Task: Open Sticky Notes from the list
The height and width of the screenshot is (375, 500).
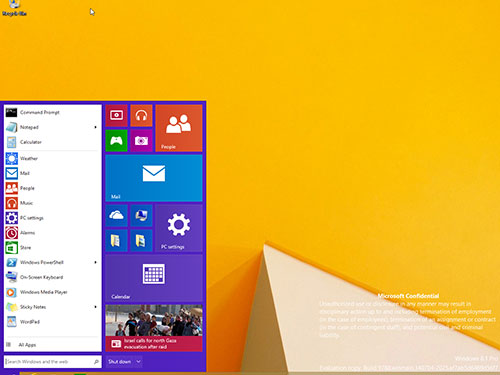Action: (53, 307)
